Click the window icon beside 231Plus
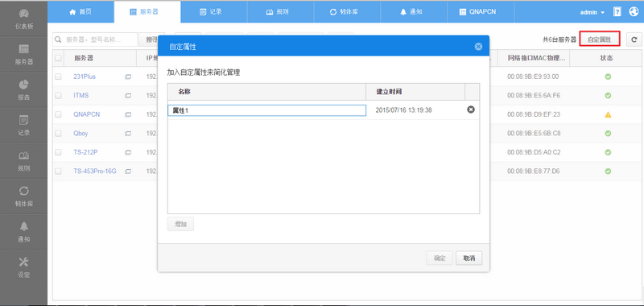 coord(128,76)
